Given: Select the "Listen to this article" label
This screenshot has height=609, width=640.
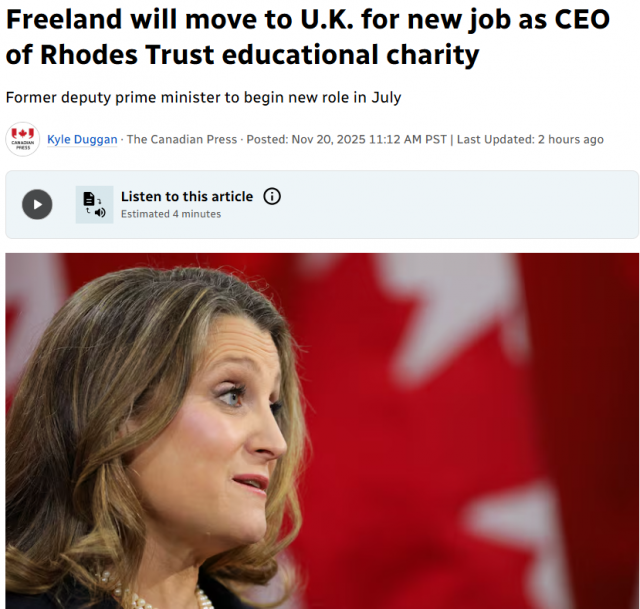Looking at the screenshot, I should coord(187,197).
